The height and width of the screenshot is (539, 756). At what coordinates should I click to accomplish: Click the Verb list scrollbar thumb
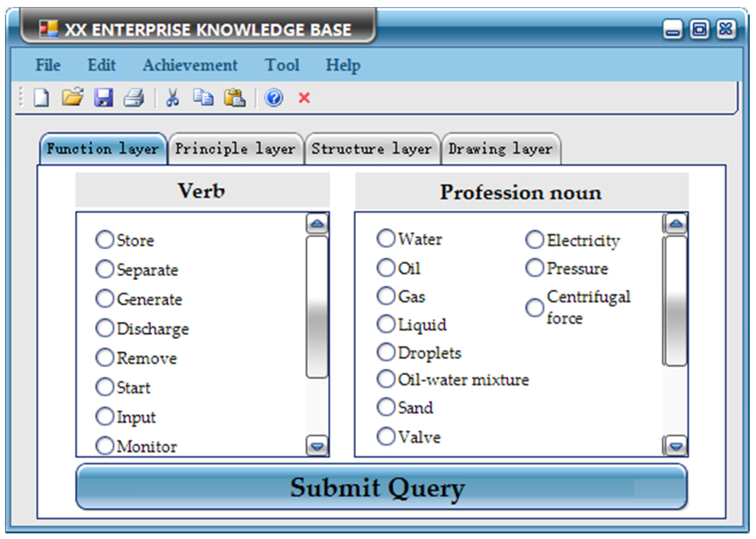tap(317, 307)
